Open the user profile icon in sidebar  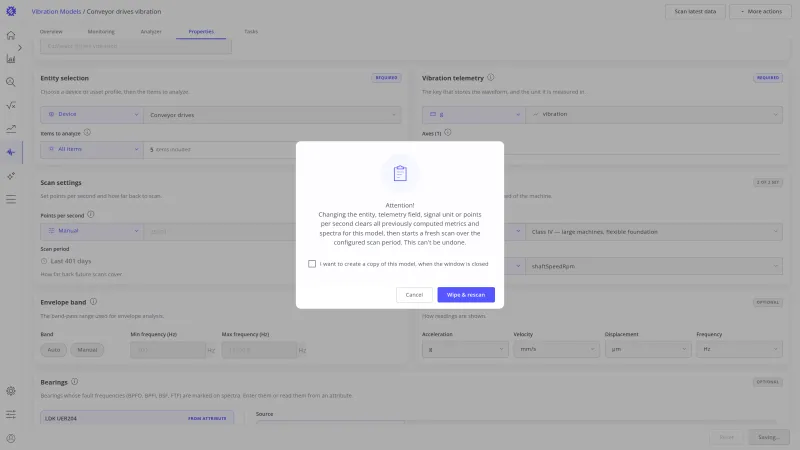tap(11, 438)
